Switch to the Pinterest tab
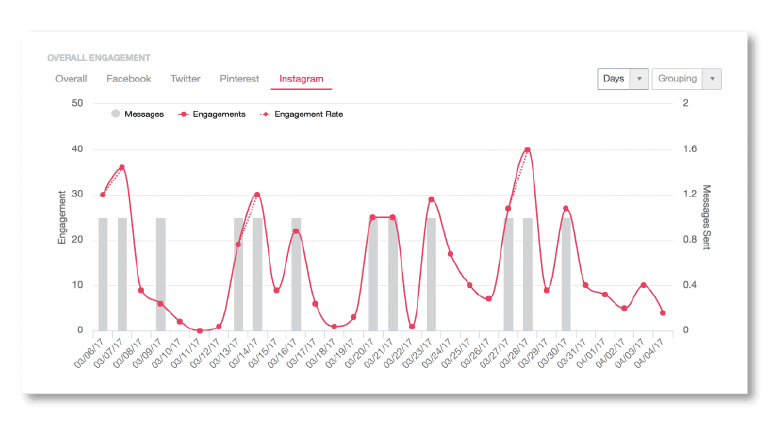Viewport: 770px width, 428px height. 239,78
